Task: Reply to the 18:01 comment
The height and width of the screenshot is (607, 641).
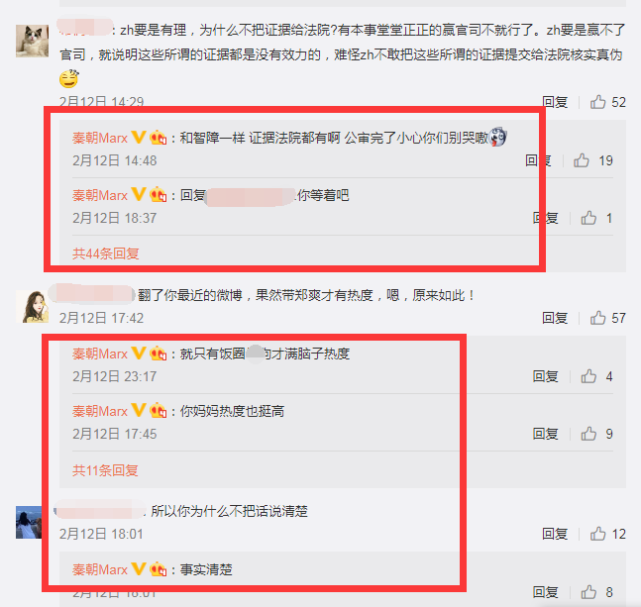Action: point(555,534)
